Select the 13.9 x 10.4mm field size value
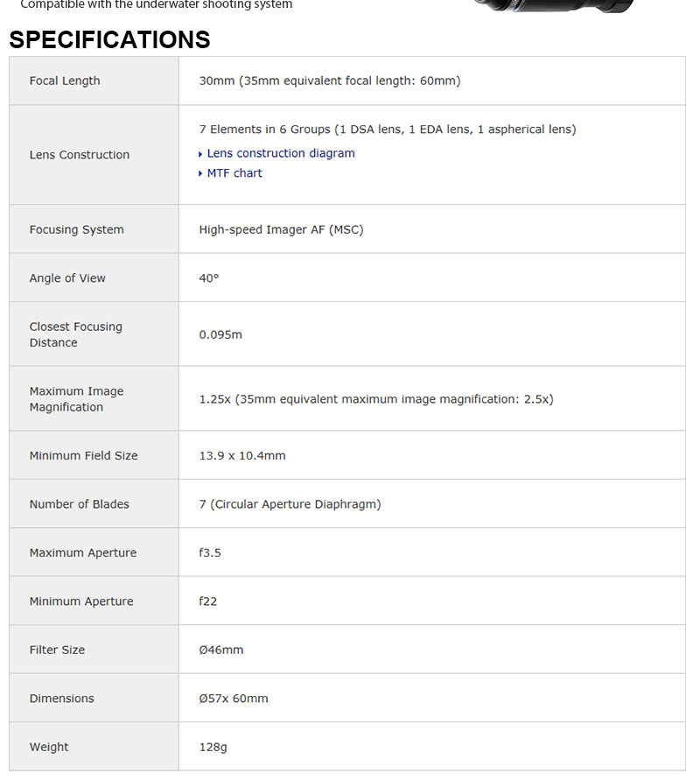The image size is (700, 780). click(x=242, y=455)
